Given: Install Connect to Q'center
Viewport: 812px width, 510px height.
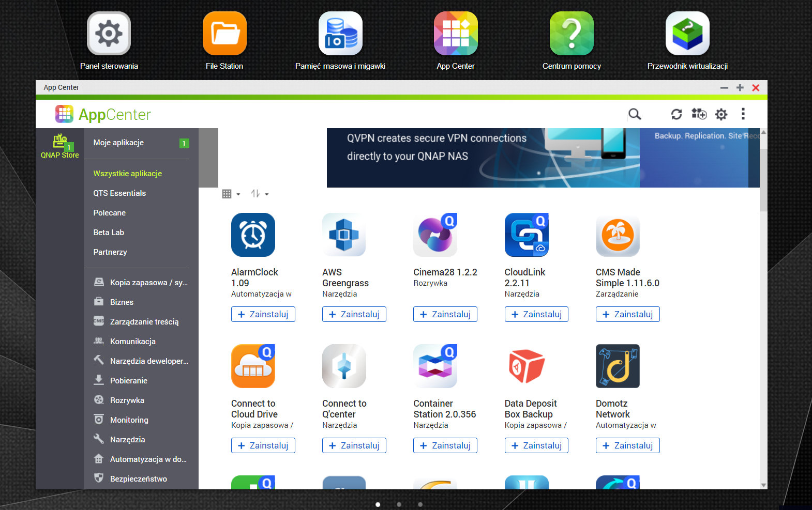Looking at the screenshot, I should click(354, 445).
